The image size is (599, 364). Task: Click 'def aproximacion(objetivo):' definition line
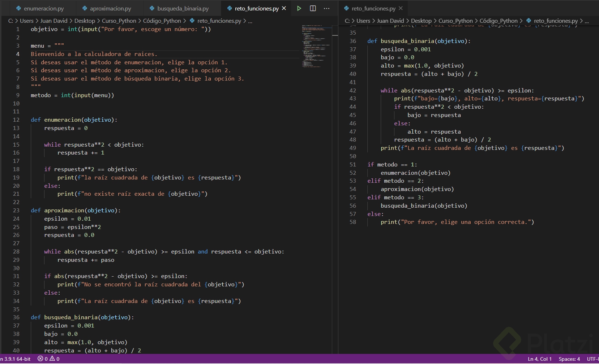(76, 211)
